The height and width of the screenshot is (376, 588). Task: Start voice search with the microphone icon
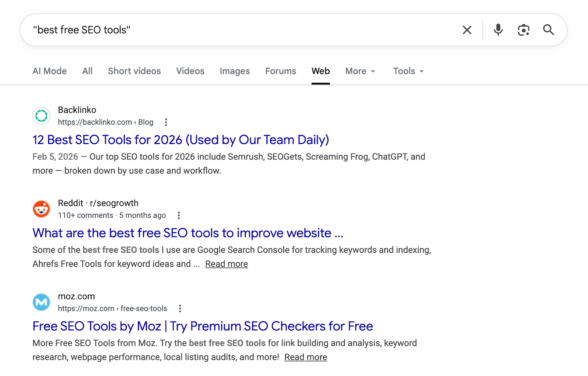coord(498,30)
